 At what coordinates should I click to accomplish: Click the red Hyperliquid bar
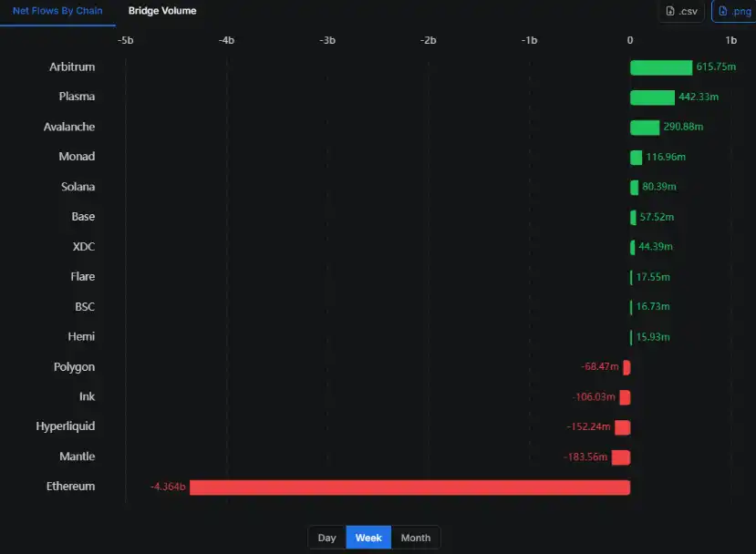(x=622, y=427)
